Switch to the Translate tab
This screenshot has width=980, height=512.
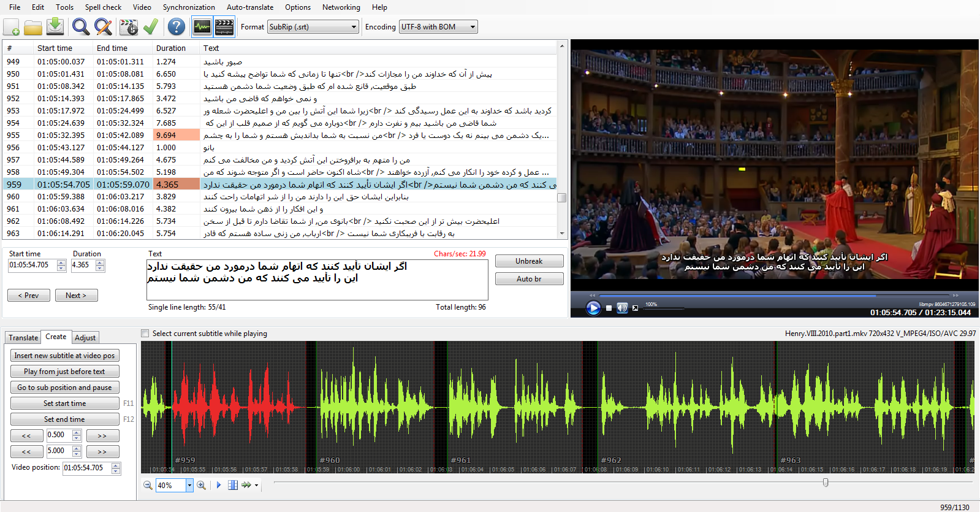coord(23,338)
